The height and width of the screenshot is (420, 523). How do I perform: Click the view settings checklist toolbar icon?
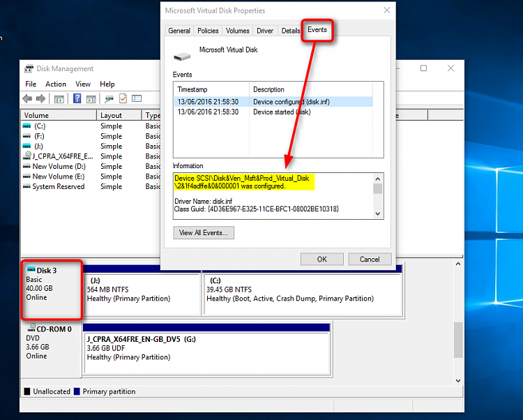click(137, 98)
